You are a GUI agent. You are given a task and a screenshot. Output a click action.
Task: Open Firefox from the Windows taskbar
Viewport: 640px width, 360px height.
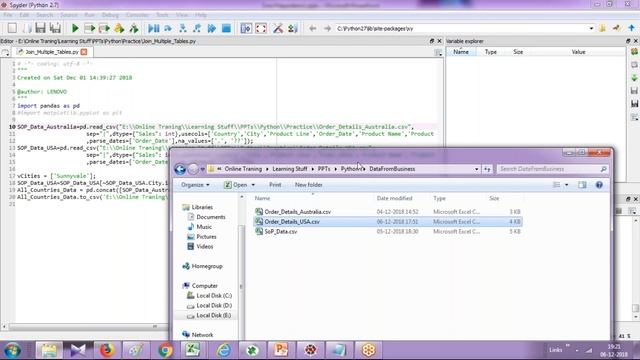click(107, 350)
